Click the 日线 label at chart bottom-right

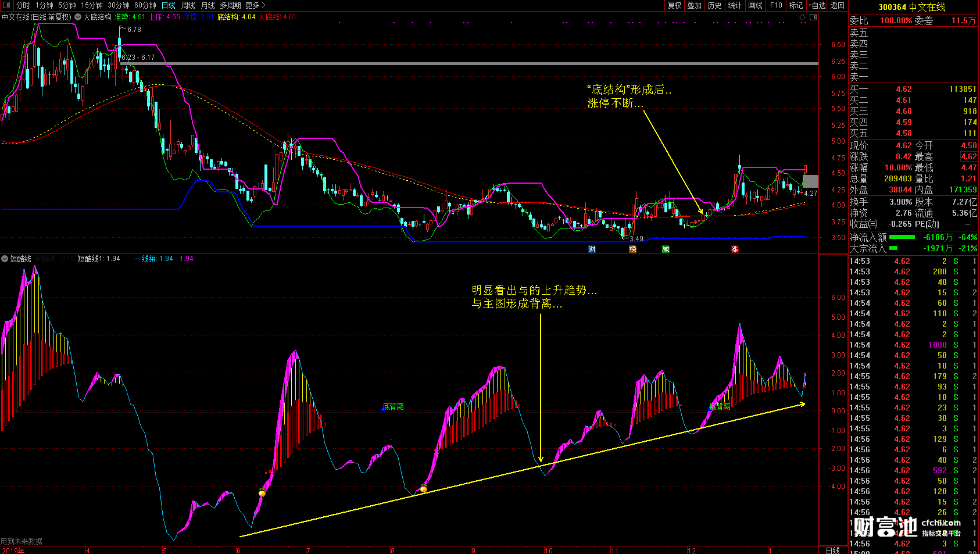click(x=832, y=550)
